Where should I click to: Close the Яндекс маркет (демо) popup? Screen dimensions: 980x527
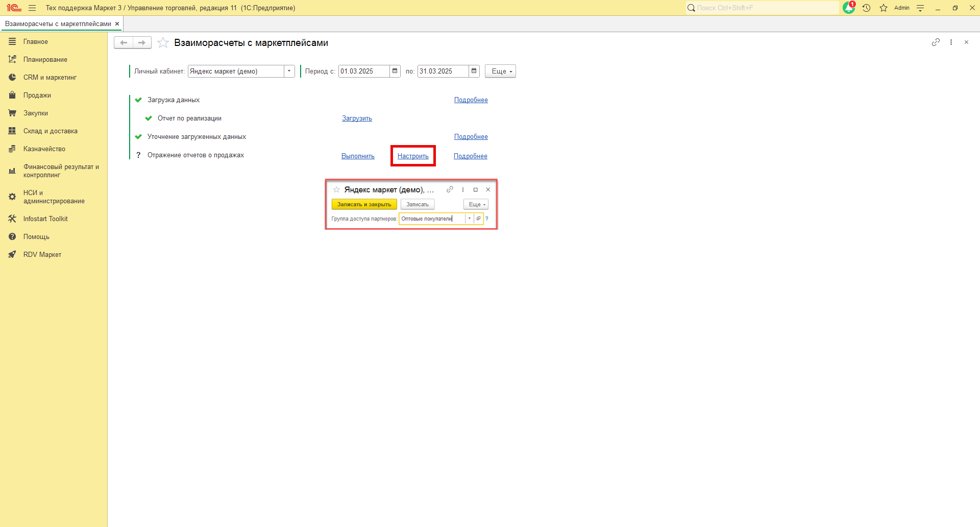click(488, 189)
